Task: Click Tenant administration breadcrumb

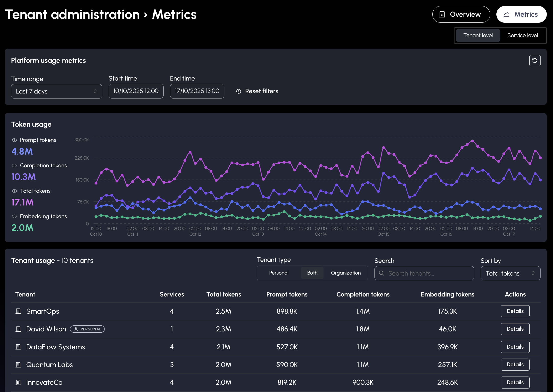Action: point(72,14)
